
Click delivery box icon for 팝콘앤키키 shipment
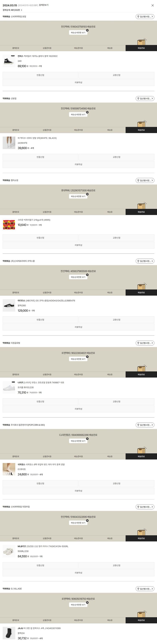(x=141, y=450)
